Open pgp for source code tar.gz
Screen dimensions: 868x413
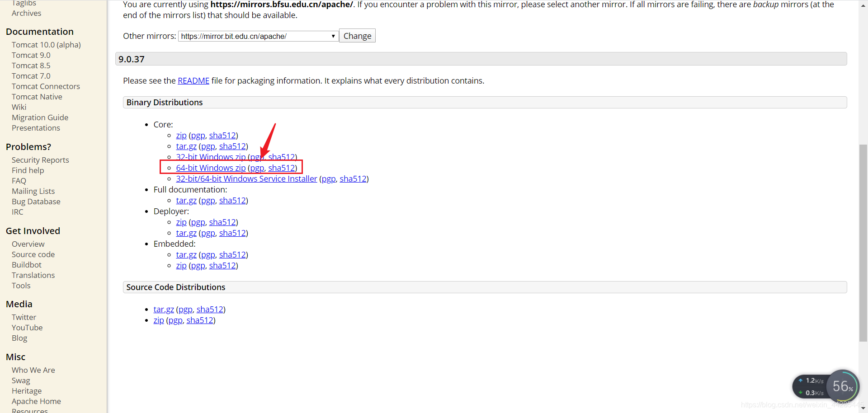pos(185,309)
